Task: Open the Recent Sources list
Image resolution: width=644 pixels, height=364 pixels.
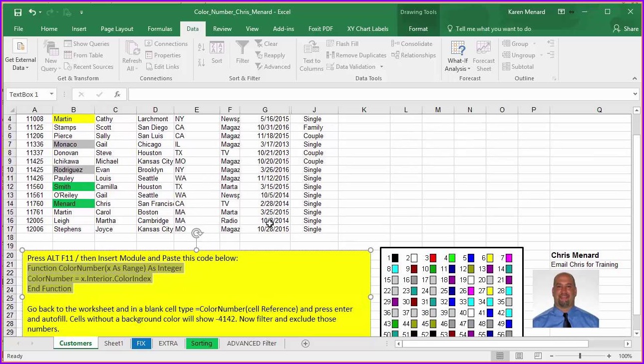Action: 88,67
